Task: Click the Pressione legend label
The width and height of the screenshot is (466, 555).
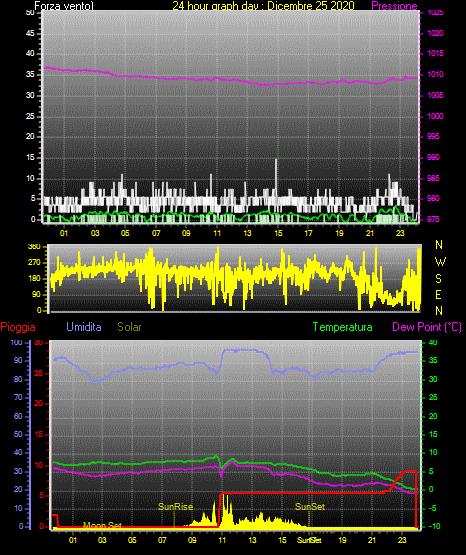Action: pos(394,6)
